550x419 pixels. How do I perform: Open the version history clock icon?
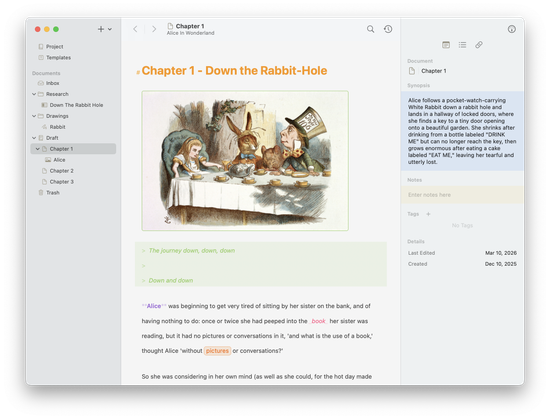tap(388, 29)
